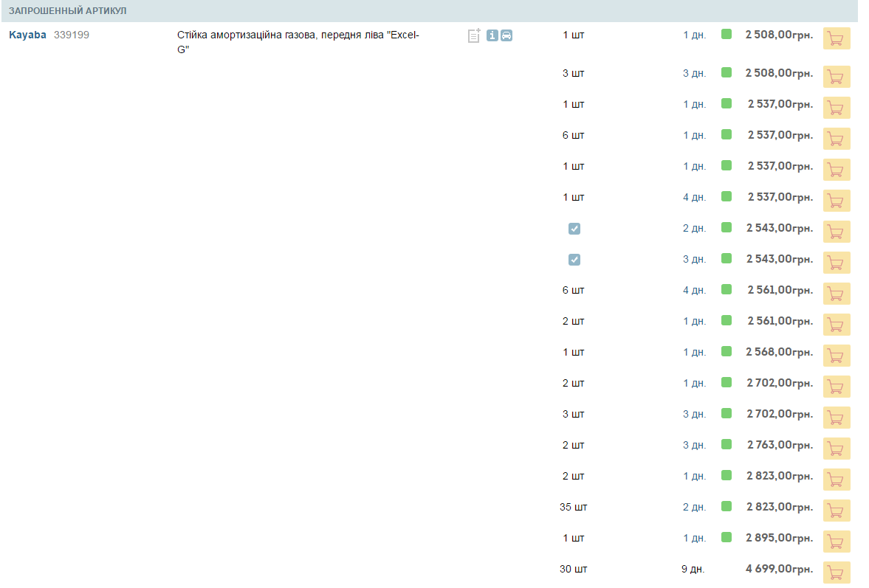Open the part info icon
The width and height of the screenshot is (869, 588).
(492, 35)
